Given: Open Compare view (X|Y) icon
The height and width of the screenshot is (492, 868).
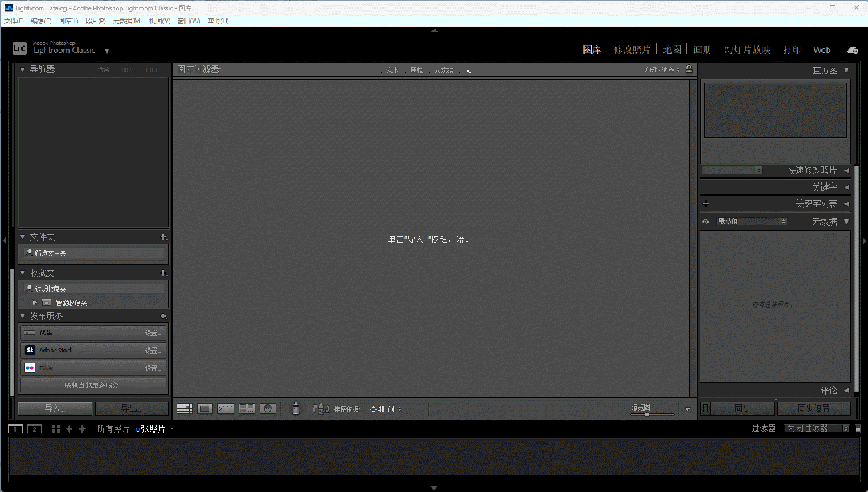Looking at the screenshot, I should [226, 409].
